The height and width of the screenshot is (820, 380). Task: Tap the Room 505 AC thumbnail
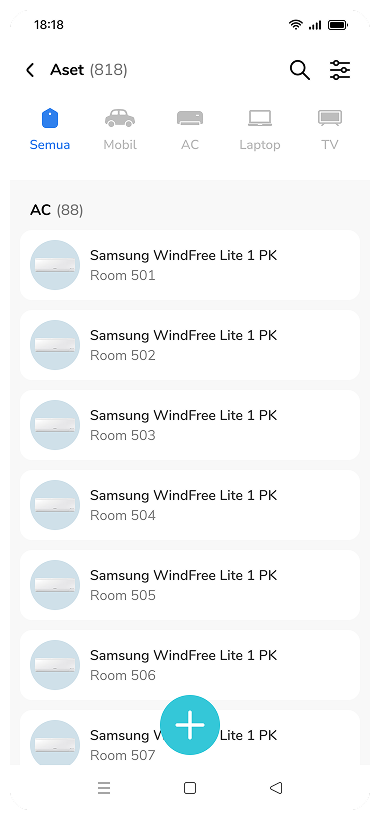tap(55, 585)
